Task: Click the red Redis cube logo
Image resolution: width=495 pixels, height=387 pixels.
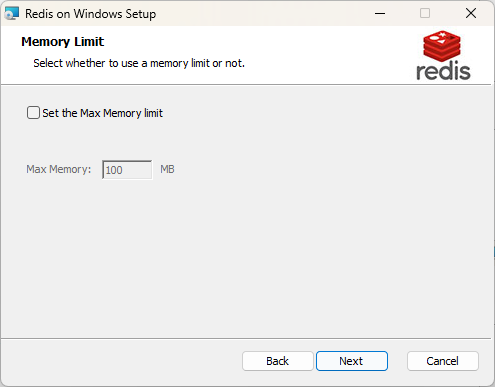Action: click(442, 46)
